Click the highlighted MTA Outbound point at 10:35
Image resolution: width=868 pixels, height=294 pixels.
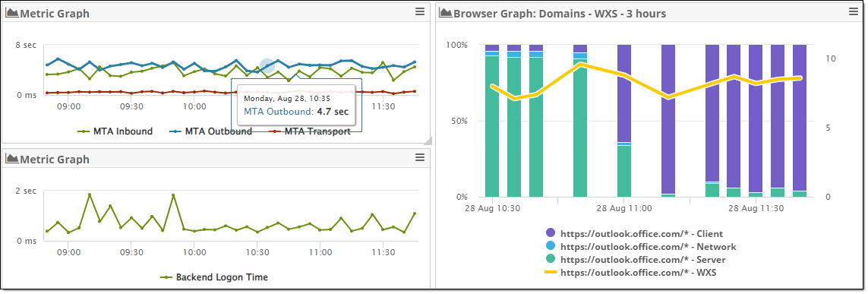point(267,66)
